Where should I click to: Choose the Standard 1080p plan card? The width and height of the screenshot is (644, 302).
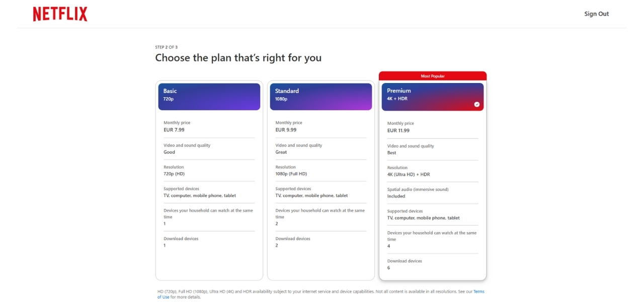point(321,96)
